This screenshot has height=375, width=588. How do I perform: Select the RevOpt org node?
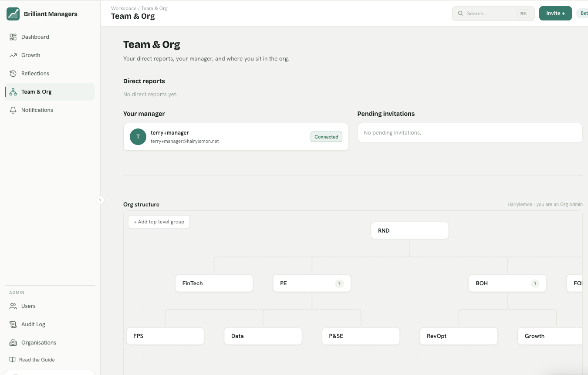[x=459, y=336]
